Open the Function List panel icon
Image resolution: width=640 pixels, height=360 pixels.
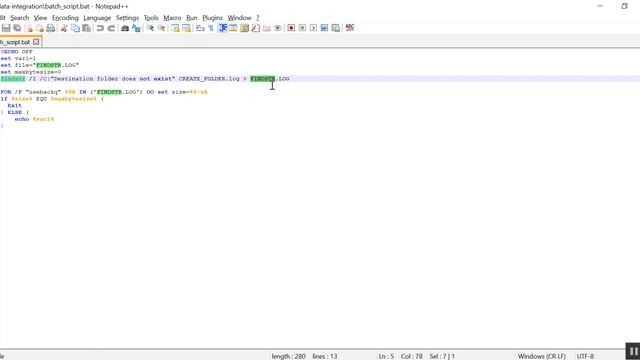(x=256, y=28)
